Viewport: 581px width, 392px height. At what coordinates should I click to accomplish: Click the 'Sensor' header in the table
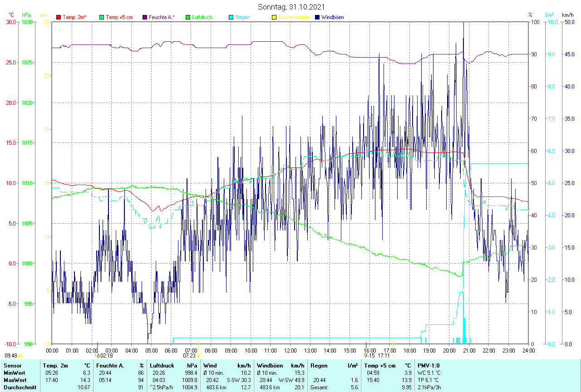click(12, 365)
